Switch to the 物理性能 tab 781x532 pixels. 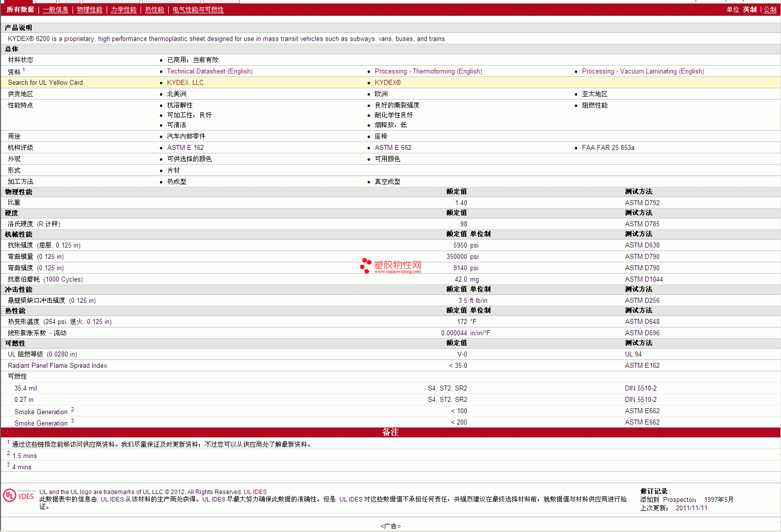[90, 9]
